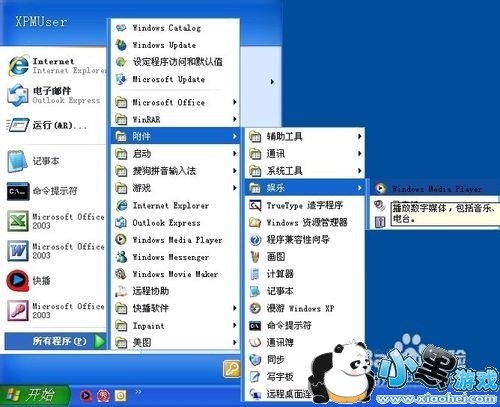Click the 画图 paint icon
This screenshot has height=407, width=500.
click(255, 257)
